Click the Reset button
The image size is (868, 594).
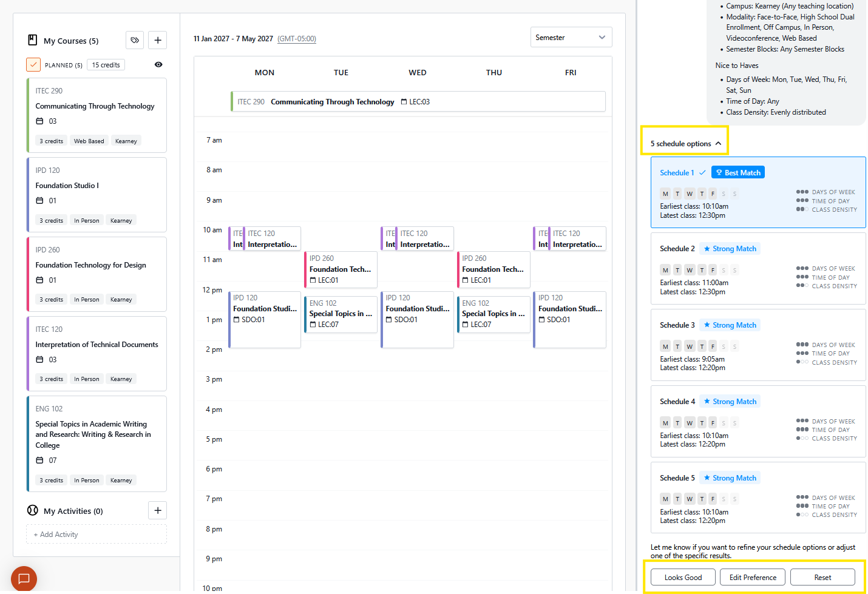[822, 577]
